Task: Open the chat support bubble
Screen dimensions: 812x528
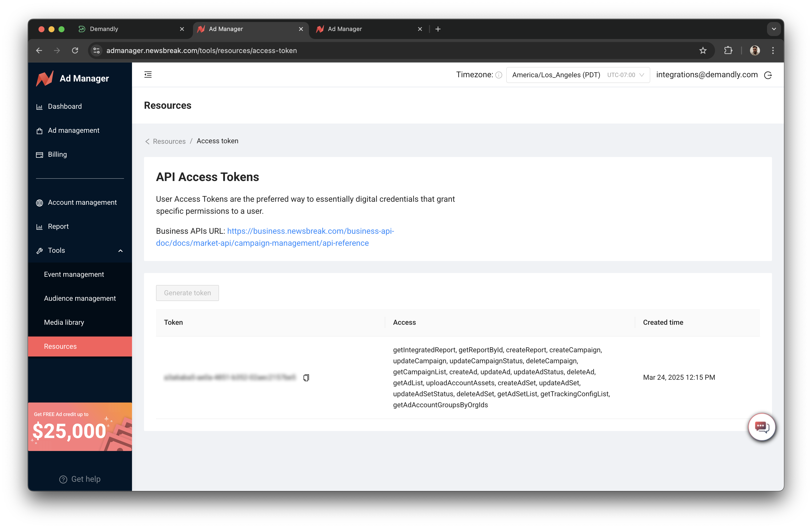Action: coord(762,427)
